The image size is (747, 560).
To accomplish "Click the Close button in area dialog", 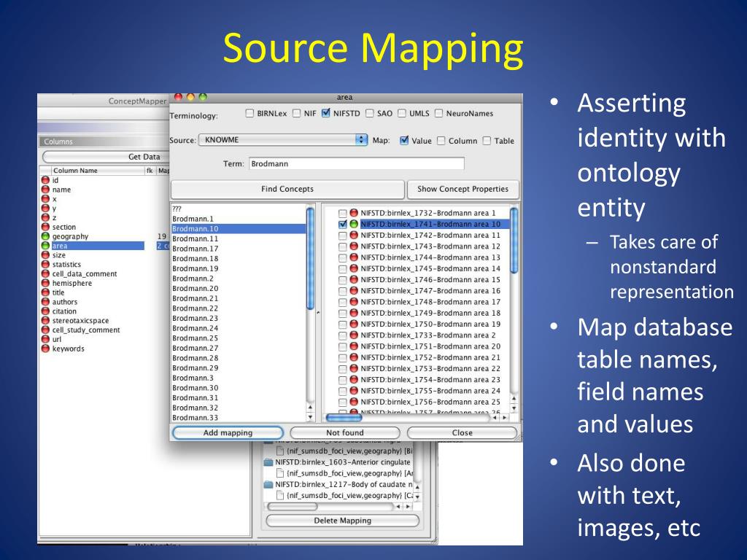I will 462,432.
